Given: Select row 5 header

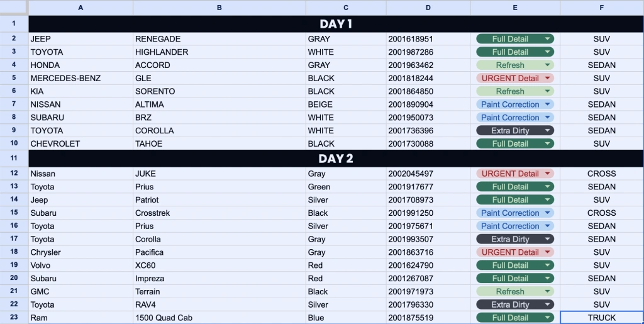Looking at the screenshot, I should pos(14,78).
